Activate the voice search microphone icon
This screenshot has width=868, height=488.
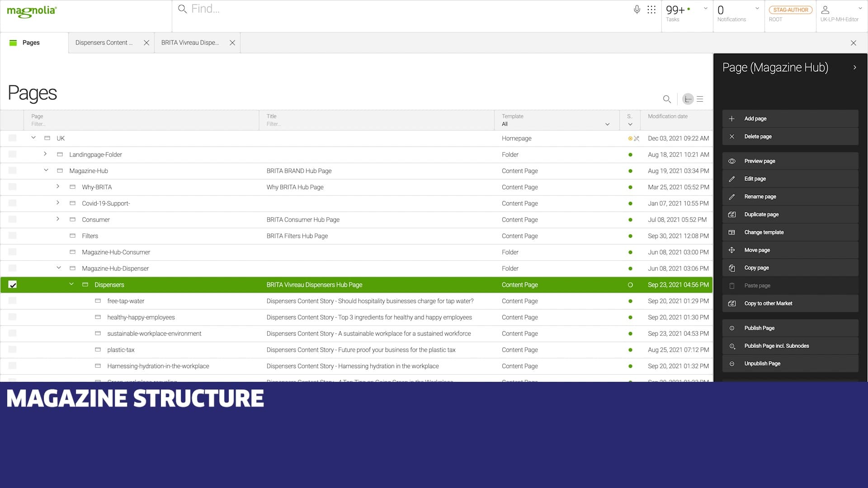pos(637,9)
